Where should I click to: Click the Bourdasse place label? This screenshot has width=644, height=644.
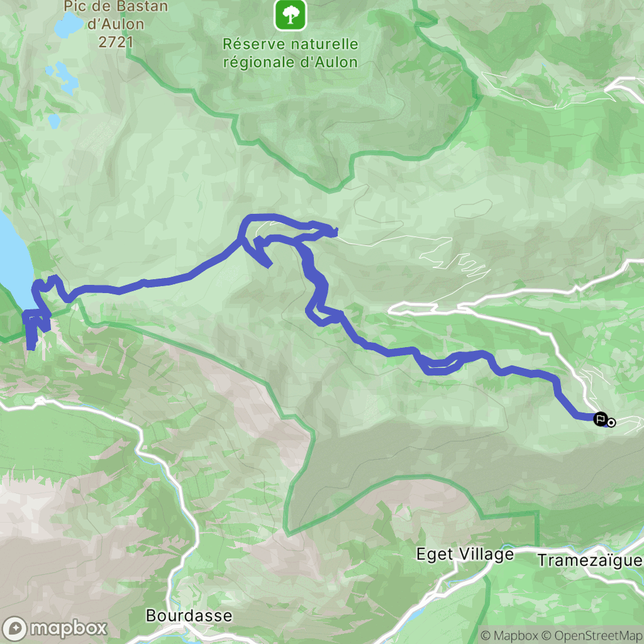click(x=189, y=616)
